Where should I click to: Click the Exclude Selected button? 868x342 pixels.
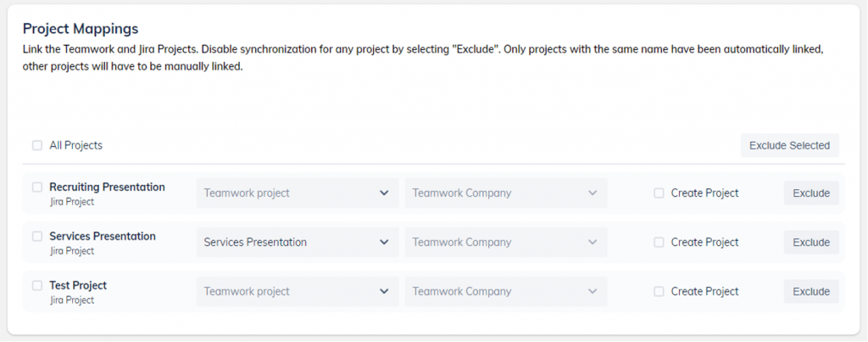(x=789, y=146)
